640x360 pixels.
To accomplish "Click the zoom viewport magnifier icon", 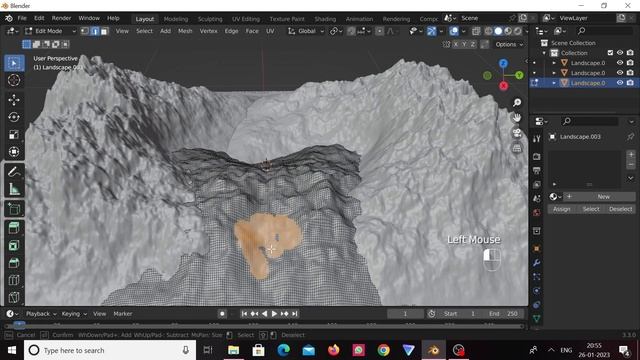I will coord(517,102).
